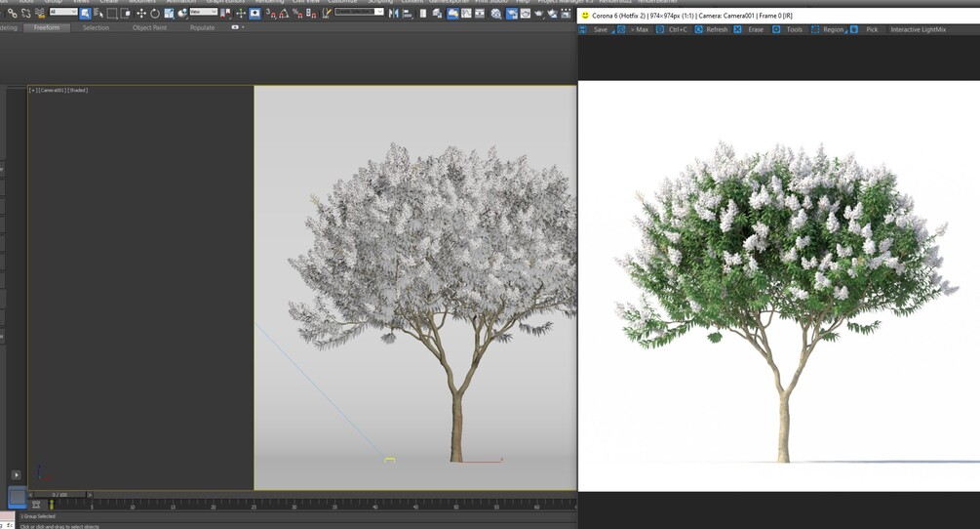980x529 pixels.
Task: Select the Rotate transform tool
Action: [155, 13]
